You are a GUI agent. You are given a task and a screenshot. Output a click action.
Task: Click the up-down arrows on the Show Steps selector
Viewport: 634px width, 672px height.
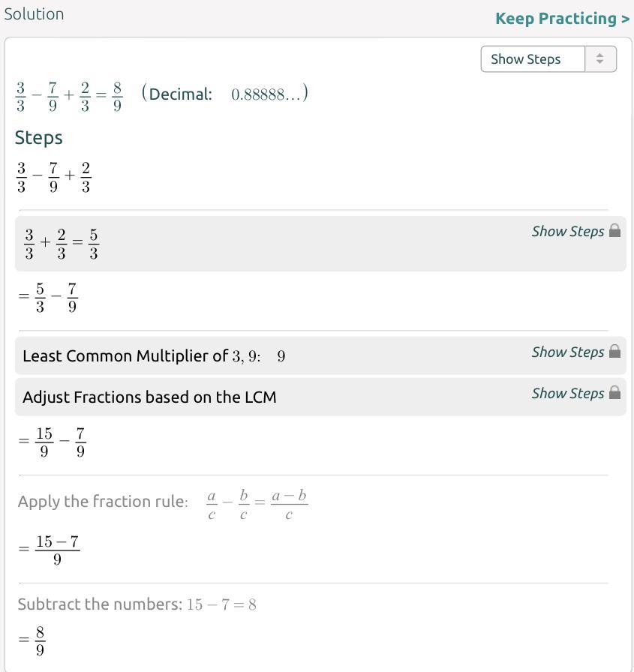click(599, 59)
